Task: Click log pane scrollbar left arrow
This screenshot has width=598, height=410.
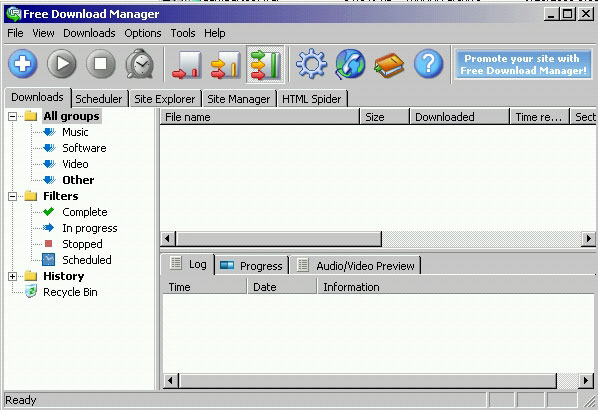Action: pos(170,381)
